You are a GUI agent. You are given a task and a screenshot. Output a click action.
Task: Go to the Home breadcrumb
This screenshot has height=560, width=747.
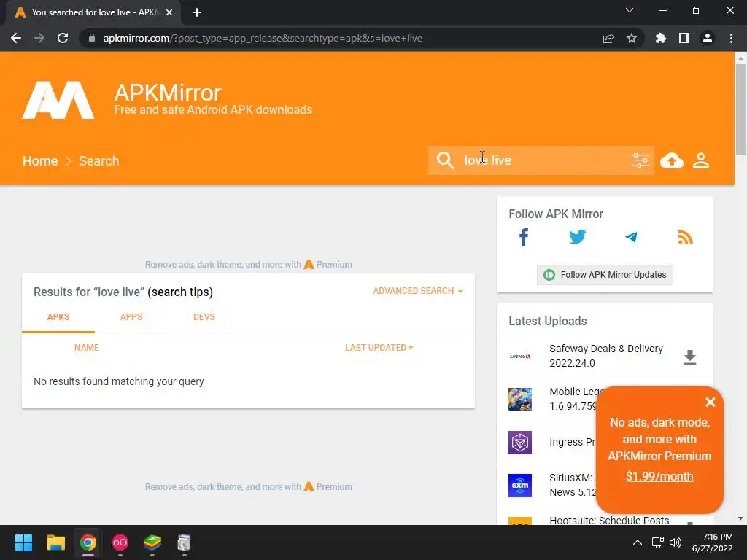tap(40, 161)
